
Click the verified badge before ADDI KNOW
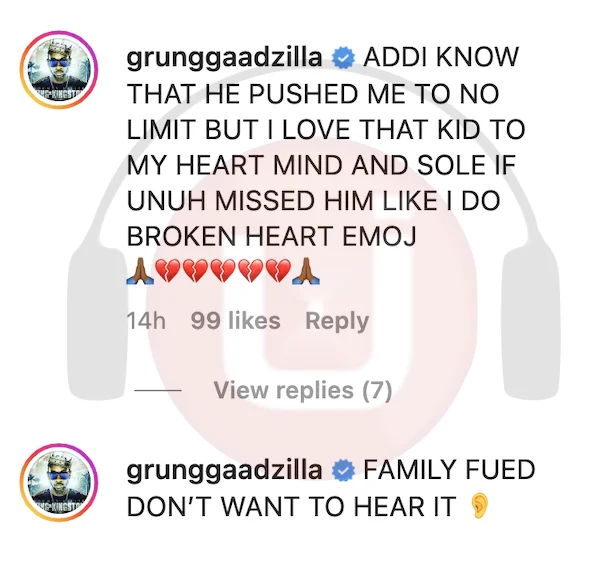tap(343, 58)
